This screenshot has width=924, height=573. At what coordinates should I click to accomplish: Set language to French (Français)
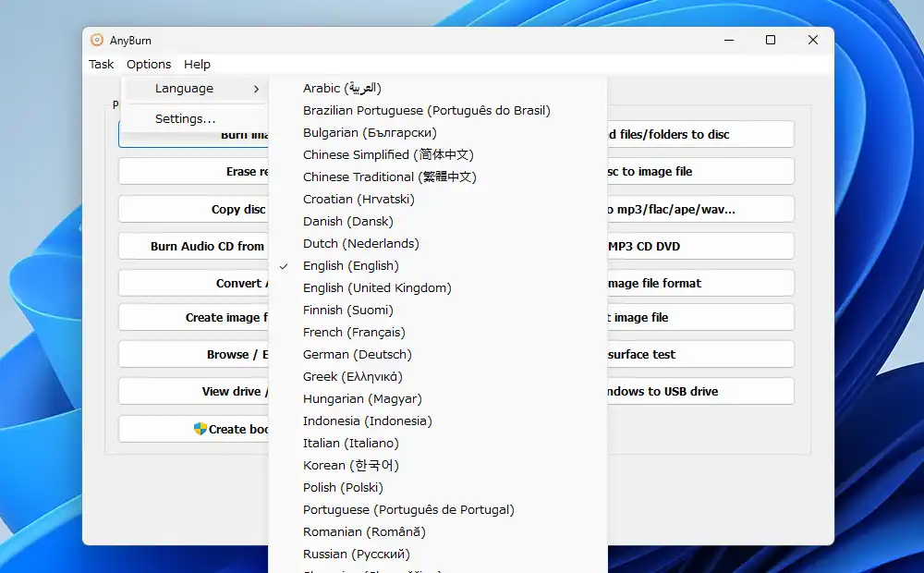[354, 333]
